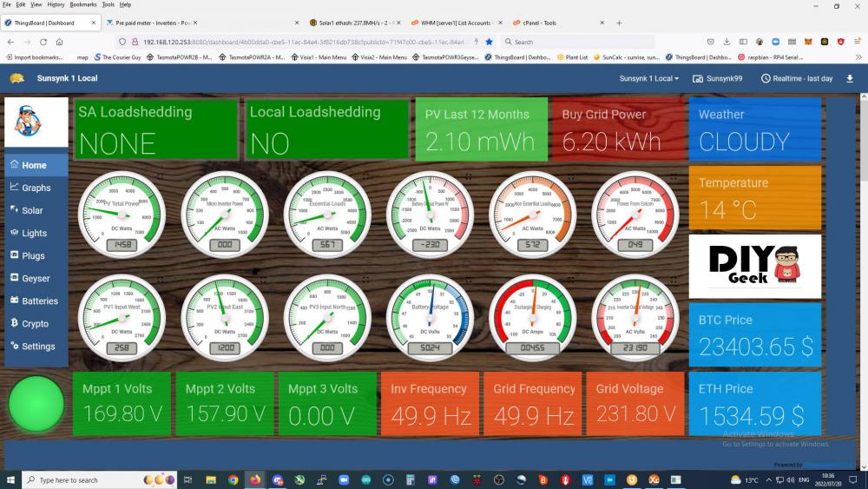Screen dimensions: 868x489
Task: Click the PV1 Input West gauge
Action: pos(122,318)
